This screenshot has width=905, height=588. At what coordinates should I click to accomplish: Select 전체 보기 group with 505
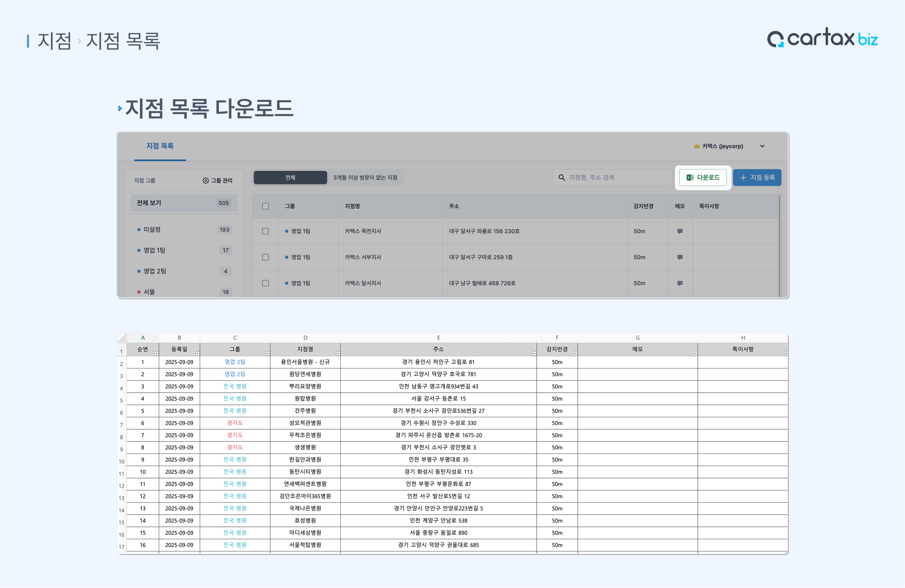point(184,203)
